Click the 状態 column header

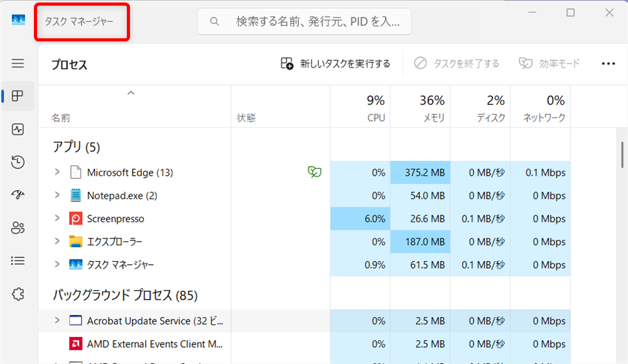click(247, 117)
